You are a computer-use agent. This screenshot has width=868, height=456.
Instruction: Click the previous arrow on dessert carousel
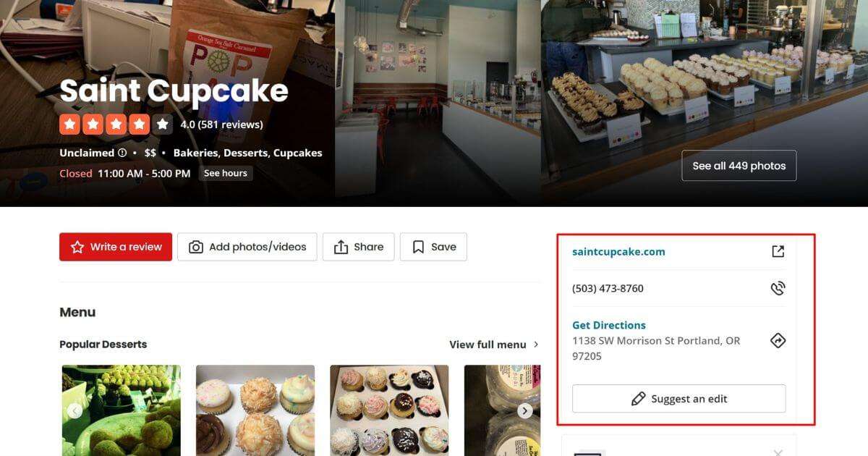click(x=75, y=411)
